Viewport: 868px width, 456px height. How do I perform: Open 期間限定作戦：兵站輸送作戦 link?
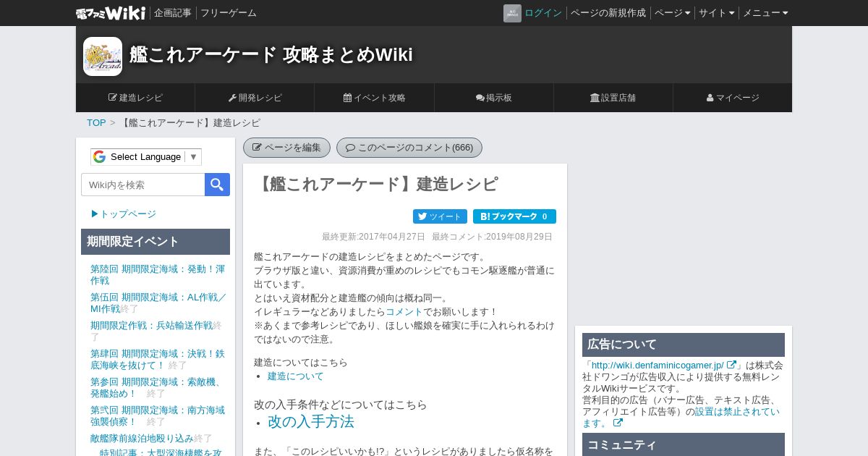151,326
